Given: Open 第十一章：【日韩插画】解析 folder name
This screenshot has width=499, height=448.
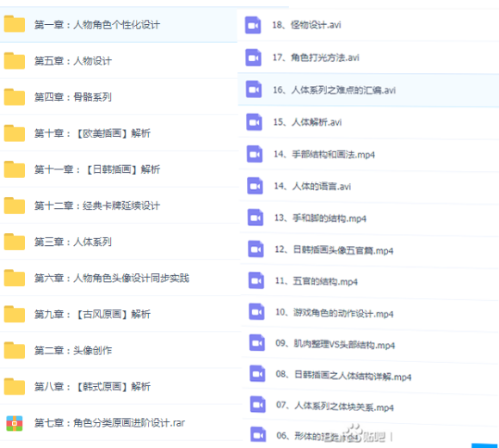Looking at the screenshot, I should [97, 169].
